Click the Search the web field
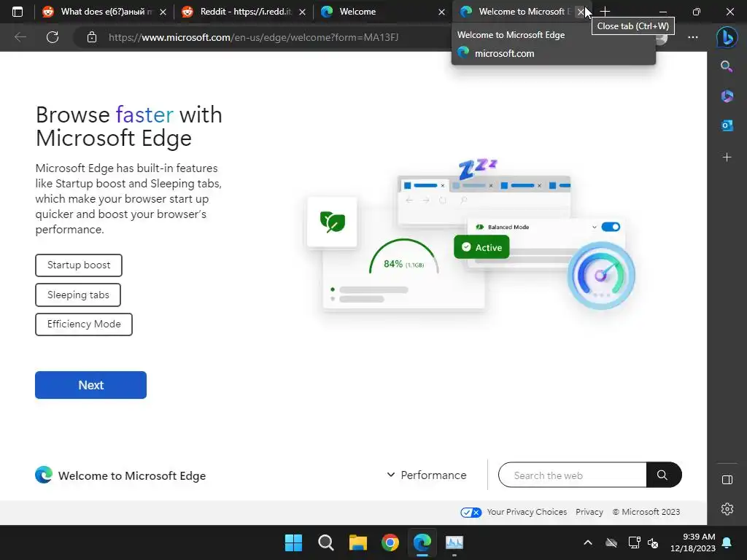Image resolution: width=747 pixels, height=560 pixels. tap(572, 475)
